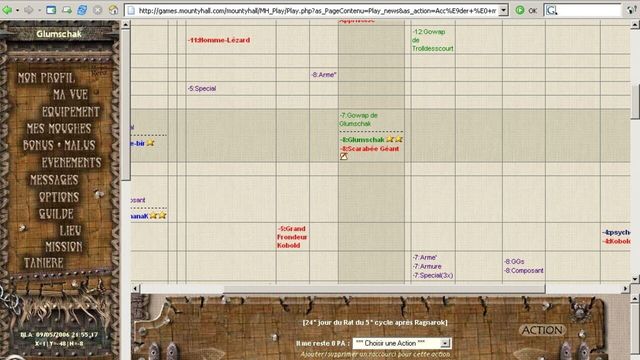Click the Scarabée Géant monster link
Image resolution: width=640 pixels, height=360 pixels.
(x=369, y=149)
